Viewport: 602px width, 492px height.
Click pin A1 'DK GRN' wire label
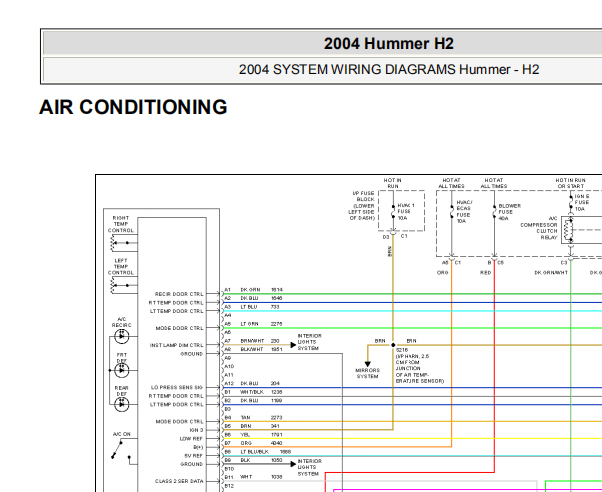250,290
